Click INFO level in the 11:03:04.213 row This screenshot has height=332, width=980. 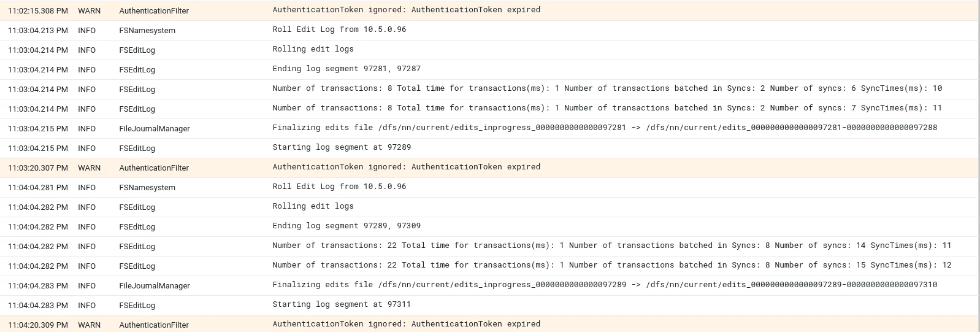click(x=86, y=31)
